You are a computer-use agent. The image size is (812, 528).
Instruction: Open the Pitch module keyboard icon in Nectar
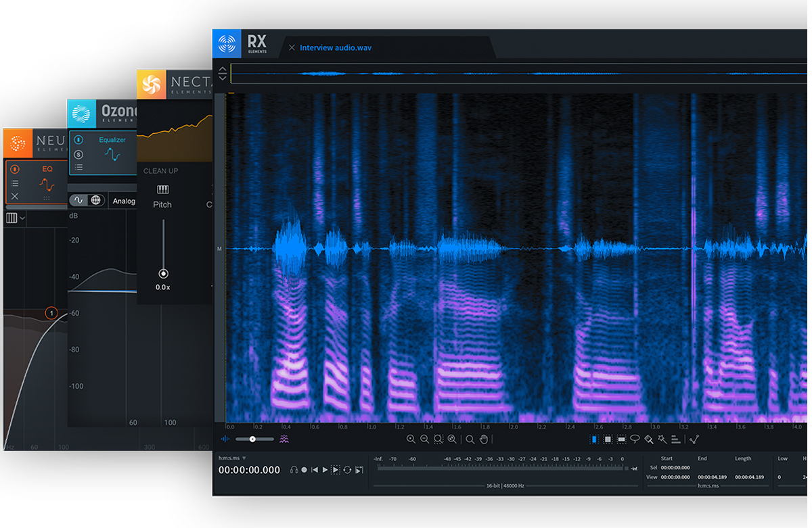tap(162, 189)
